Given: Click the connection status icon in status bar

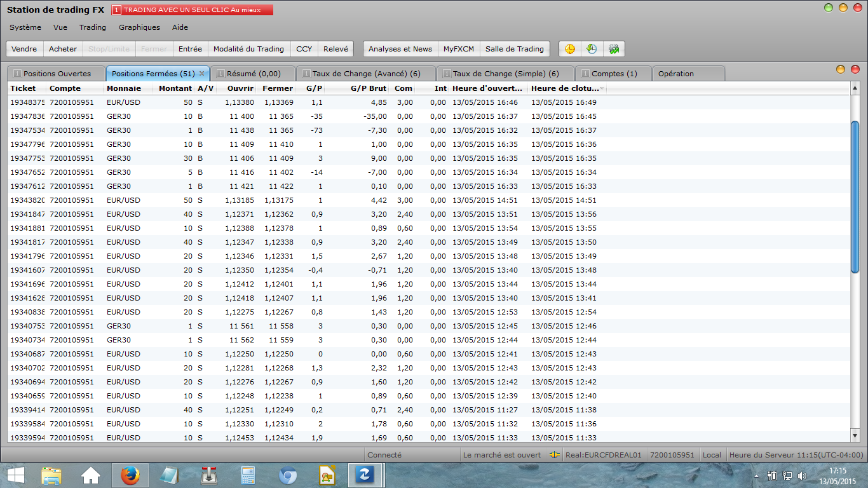Looking at the screenshot, I should click(555, 455).
